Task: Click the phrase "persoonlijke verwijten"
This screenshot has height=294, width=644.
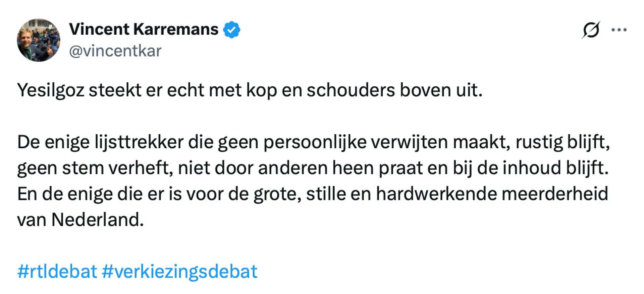Action: (x=356, y=142)
